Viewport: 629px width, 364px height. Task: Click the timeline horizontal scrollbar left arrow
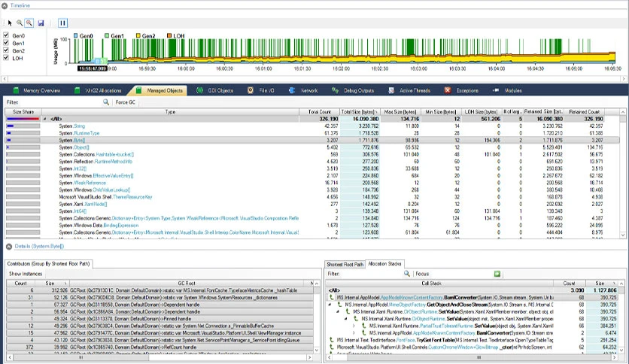click(5, 79)
